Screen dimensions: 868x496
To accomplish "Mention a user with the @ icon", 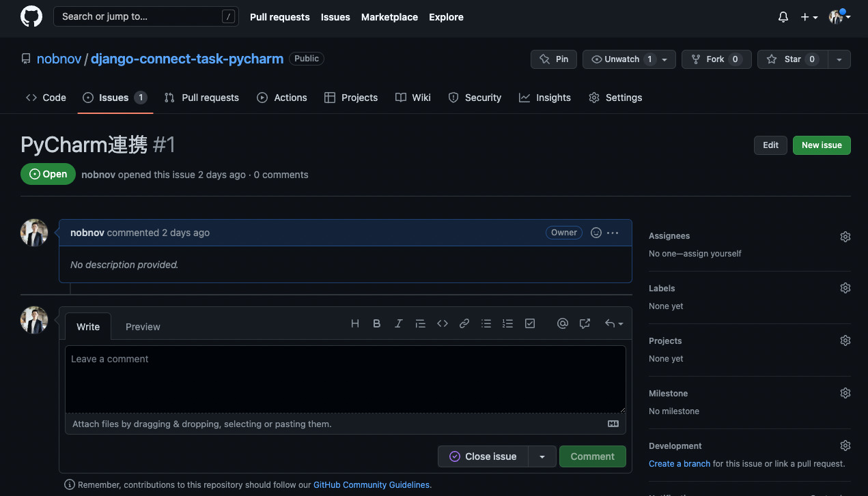I will [x=563, y=323].
